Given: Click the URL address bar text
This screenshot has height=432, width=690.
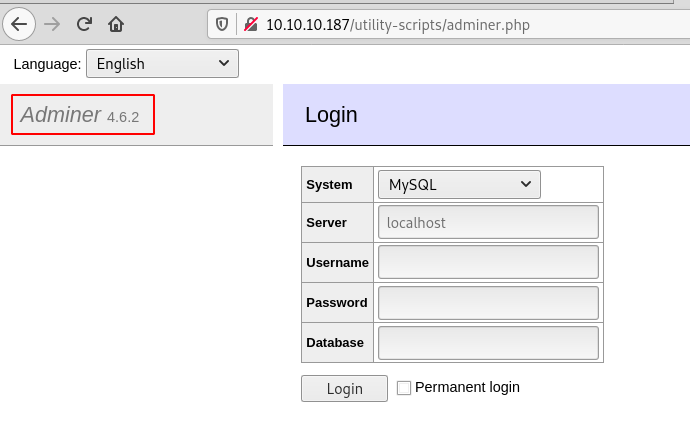Looking at the screenshot, I should 398,25.
